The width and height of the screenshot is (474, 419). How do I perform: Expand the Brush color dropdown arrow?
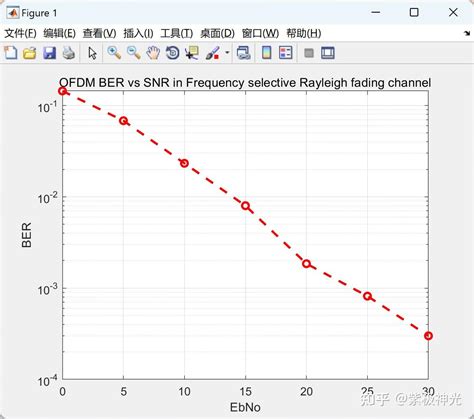pos(227,53)
